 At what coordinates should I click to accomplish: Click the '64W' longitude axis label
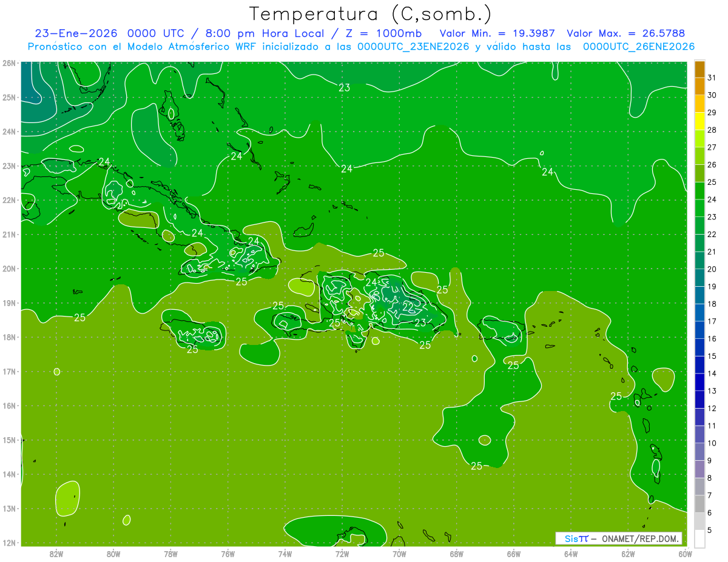point(571,553)
